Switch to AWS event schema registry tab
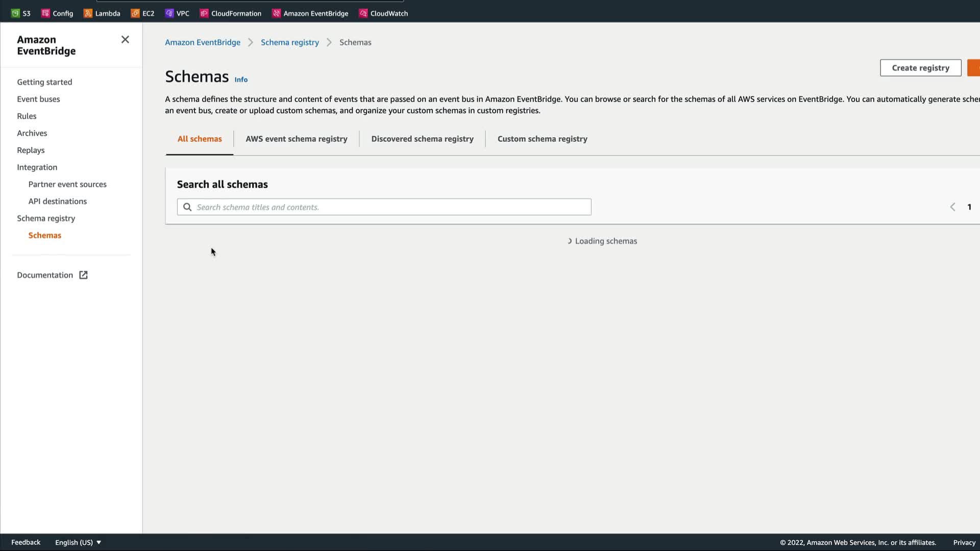Viewport: 980px width, 551px height. tap(296, 139)
